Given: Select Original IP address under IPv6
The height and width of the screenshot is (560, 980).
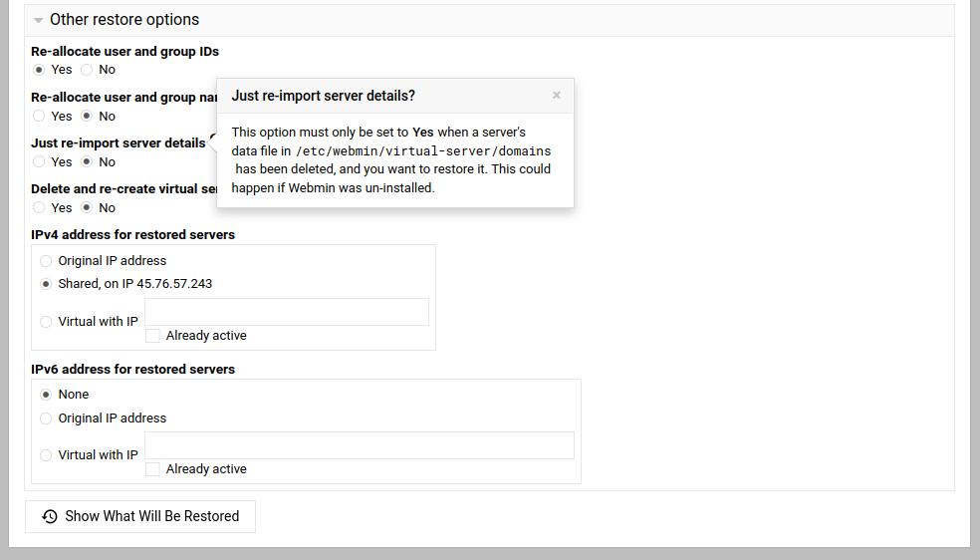Looking at the screenshot, I should [x=46, y=419].
